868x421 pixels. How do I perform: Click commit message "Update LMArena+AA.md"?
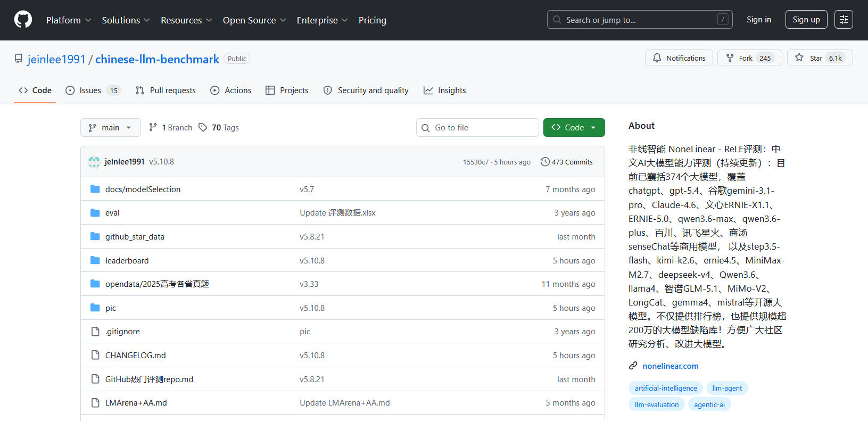345,403
